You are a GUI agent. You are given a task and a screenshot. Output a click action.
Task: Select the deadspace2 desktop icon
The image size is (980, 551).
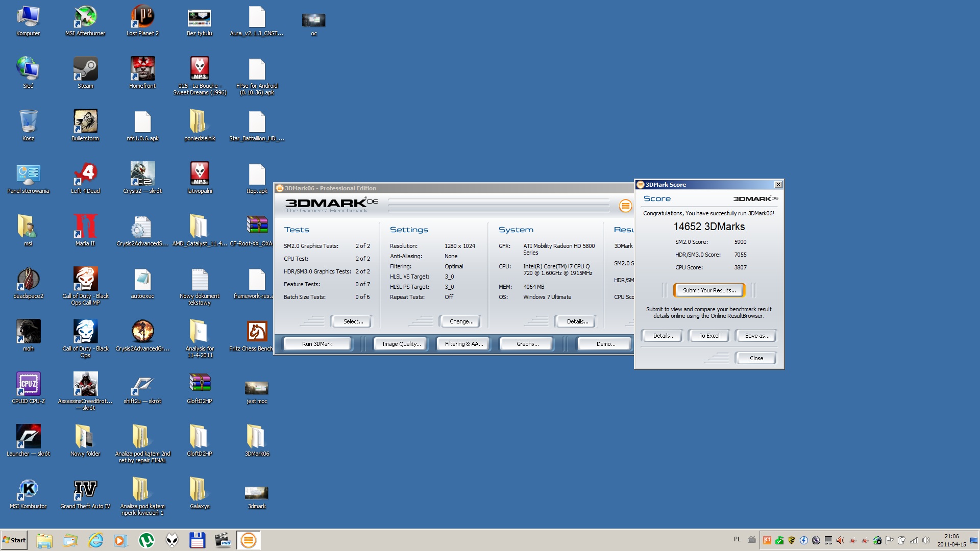tap(28, 283)
